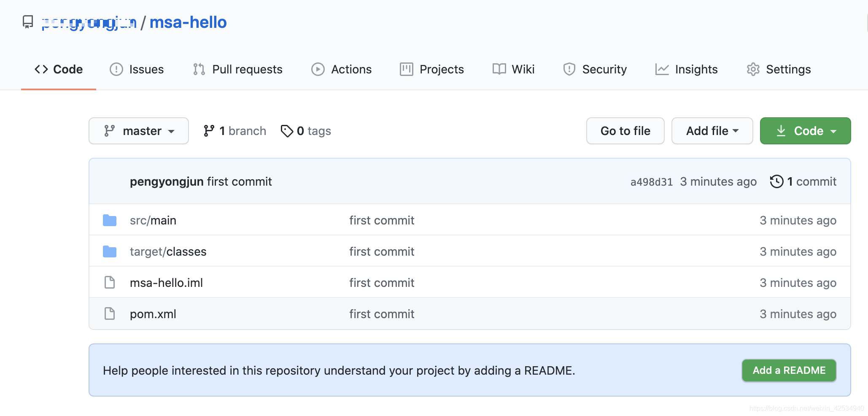The image size is (868, 416).
Task: Open the repository Settings tab
Action: click(x=779, y=69)
